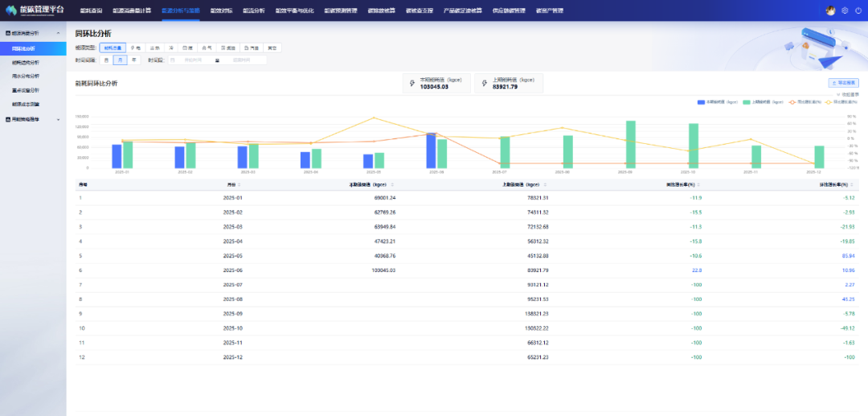Click the 能碳管理平台 logo icon

pyautogui.click(x=11, y=10)
